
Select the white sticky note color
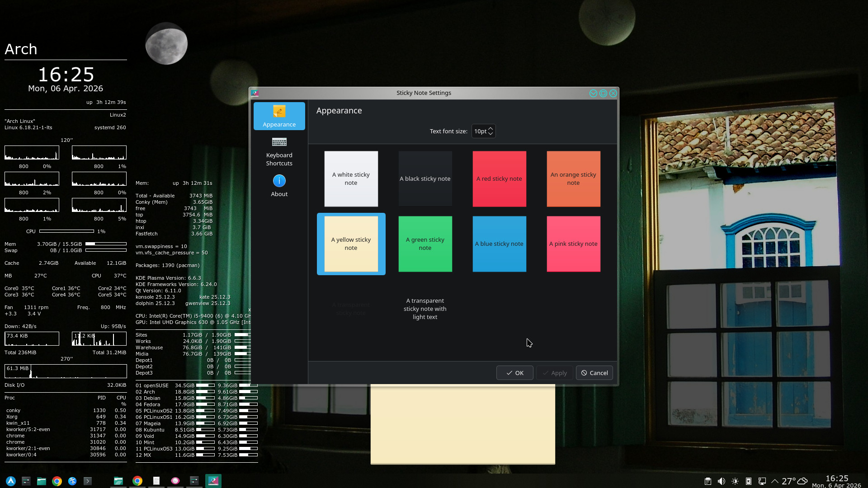[351, 178]
